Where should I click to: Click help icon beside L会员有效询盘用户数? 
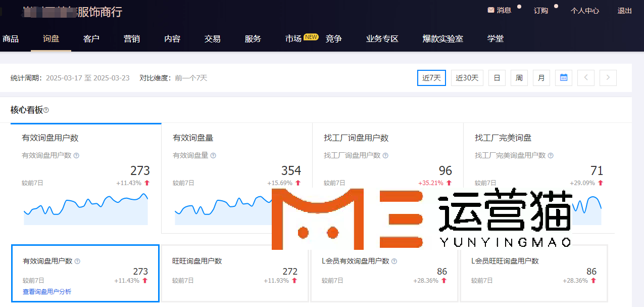tap(394, 261)
